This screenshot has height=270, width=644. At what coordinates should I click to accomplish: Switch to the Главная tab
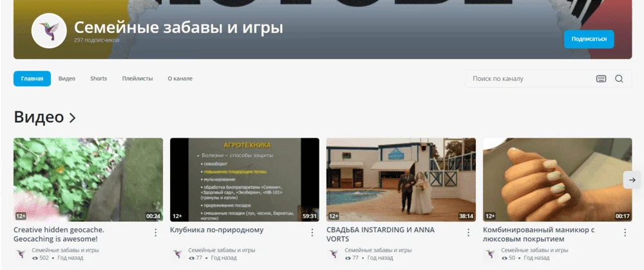coord(32,78)
